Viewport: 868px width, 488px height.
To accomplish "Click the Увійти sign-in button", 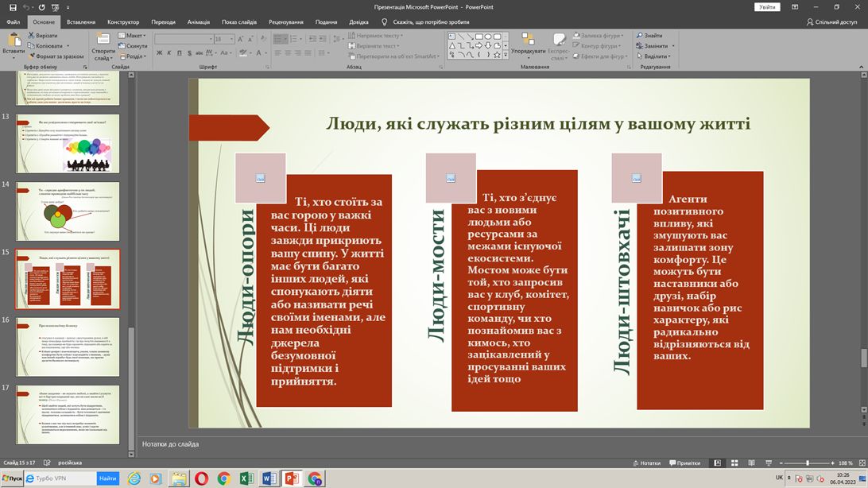I will tap(767, 7).
